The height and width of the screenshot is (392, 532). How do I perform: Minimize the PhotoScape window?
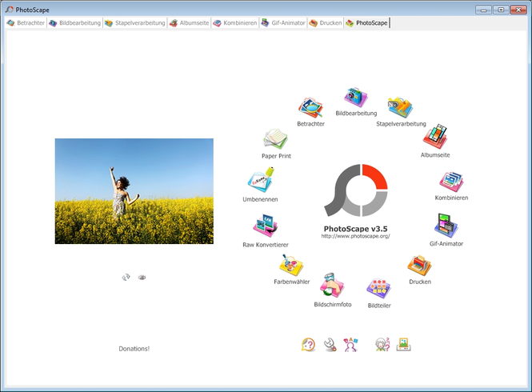click(x=483, y=10)
